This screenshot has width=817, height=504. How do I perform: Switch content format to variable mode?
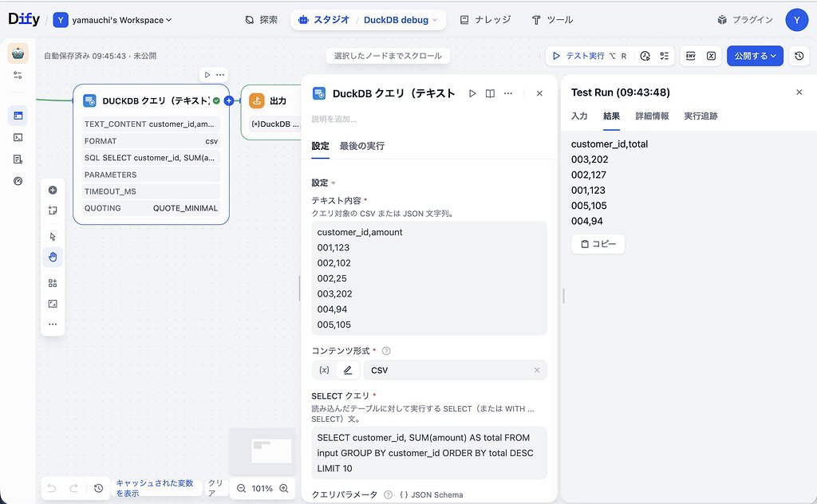click(x=324, y=370)
